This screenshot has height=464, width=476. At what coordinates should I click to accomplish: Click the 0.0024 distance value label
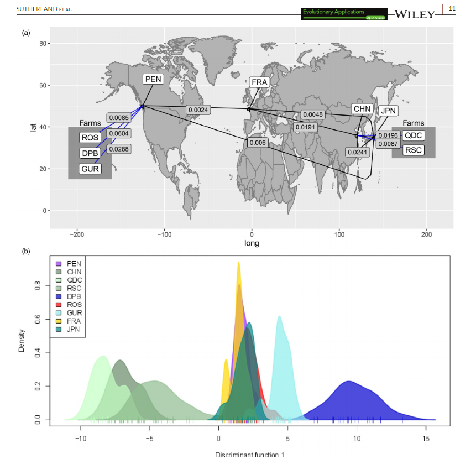click(x=198, y=110)
